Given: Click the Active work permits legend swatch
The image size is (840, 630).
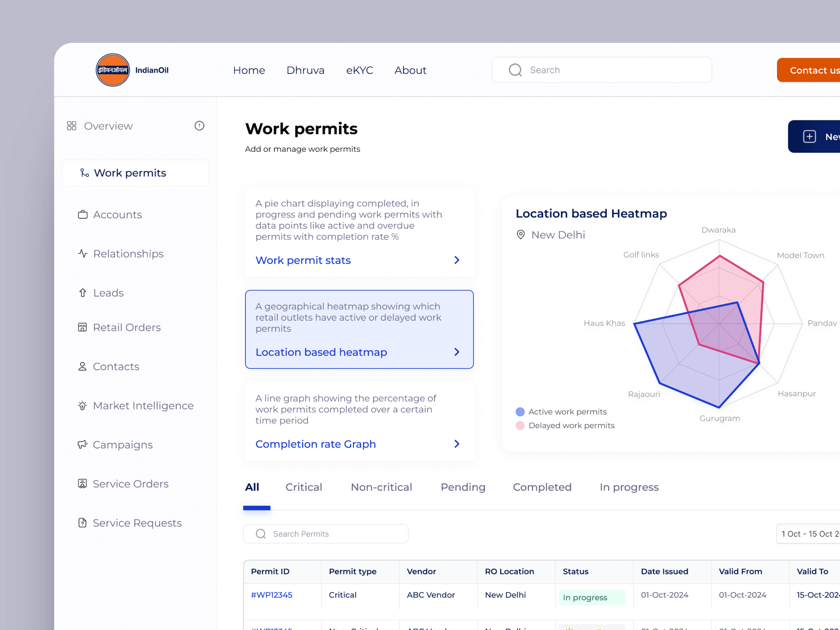Looking at the screenshot, I should [520, 412].
